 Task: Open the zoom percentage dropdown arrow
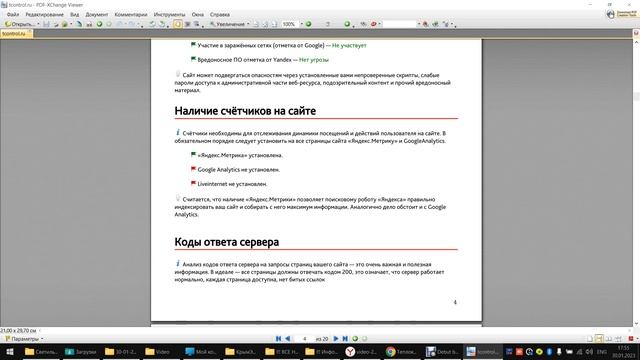pyautogui.click(x=302, y=24)
